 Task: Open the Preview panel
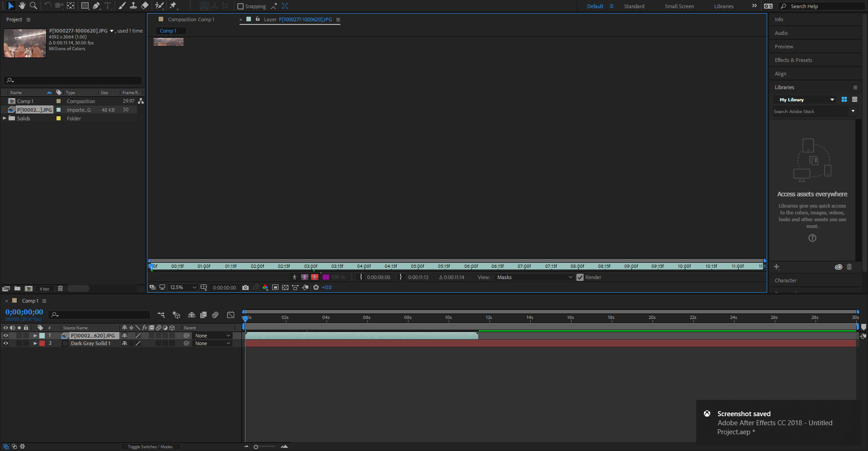(784, 47)
